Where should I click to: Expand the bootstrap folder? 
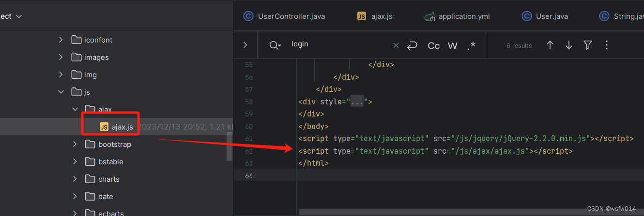pyautogui.click(x=75, y=144)
